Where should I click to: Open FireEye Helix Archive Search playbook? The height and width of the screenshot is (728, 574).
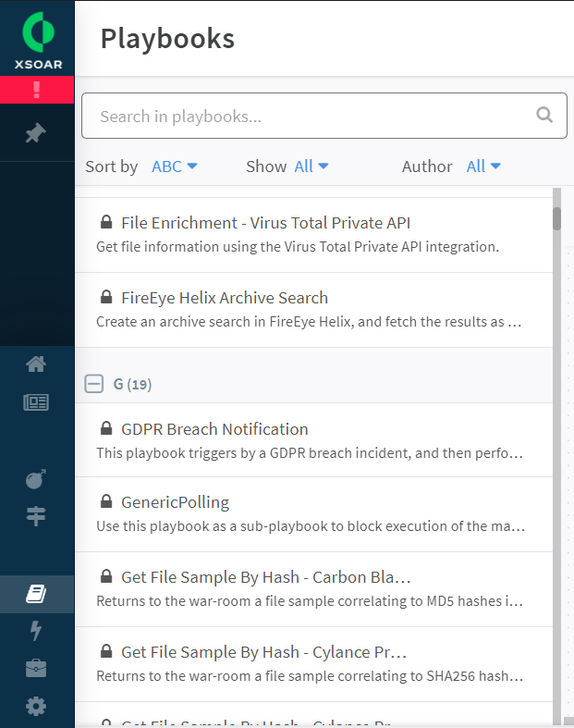(225, 298)
